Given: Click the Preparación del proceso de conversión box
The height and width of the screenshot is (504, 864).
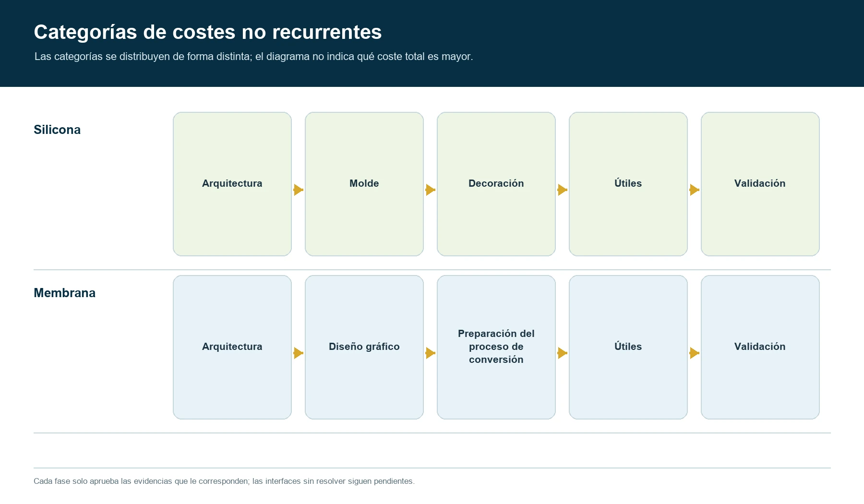Looking at the screenshot, I should tap(496, 347).
